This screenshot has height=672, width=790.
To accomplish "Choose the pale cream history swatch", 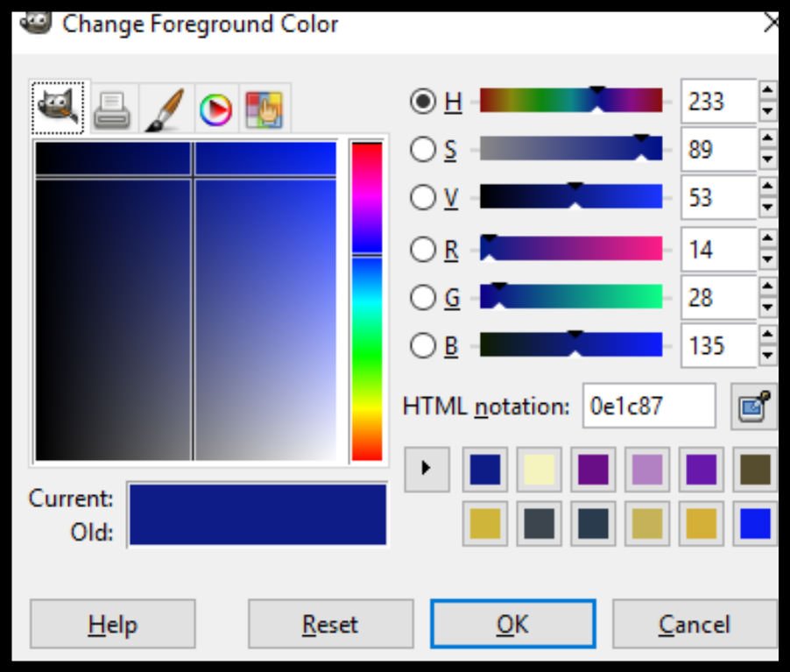I will tap(540, 470).
